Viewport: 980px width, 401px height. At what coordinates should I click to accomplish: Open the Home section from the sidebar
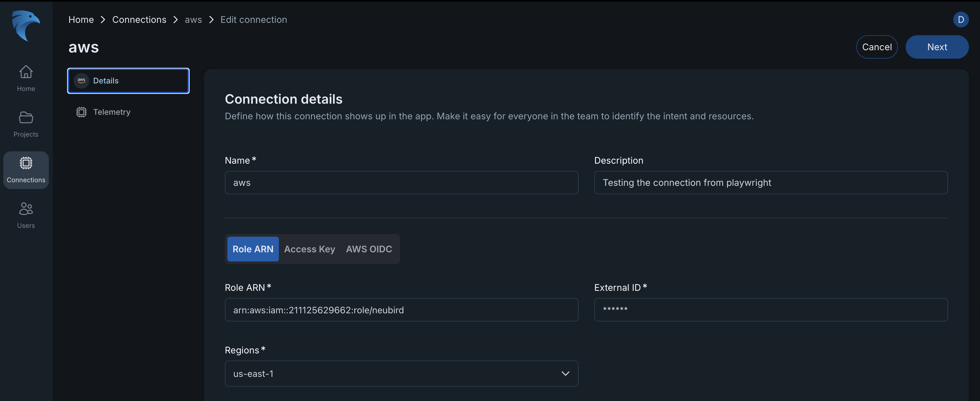pyautogui.click(x=25, y=78)
